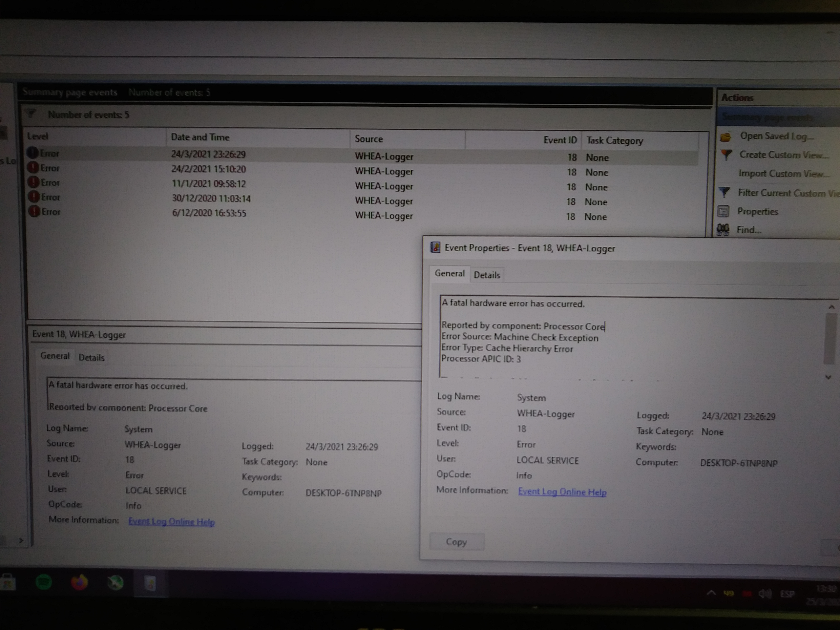The image size is (840, 630).
Task: Select date cell 11/1/2021 09:58:12
Action: [x=209, y=183]
